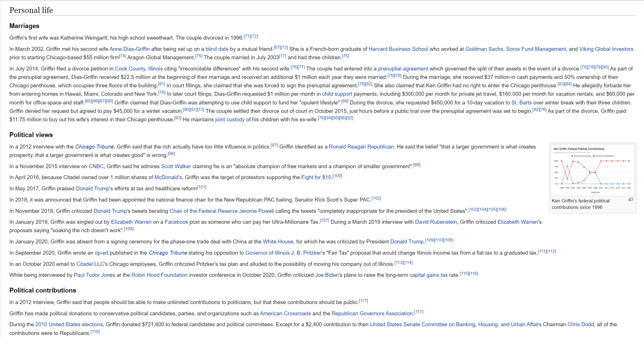
Task: Enlarge the political contributions chart thumbnail
Action: [x=631, y=200]
